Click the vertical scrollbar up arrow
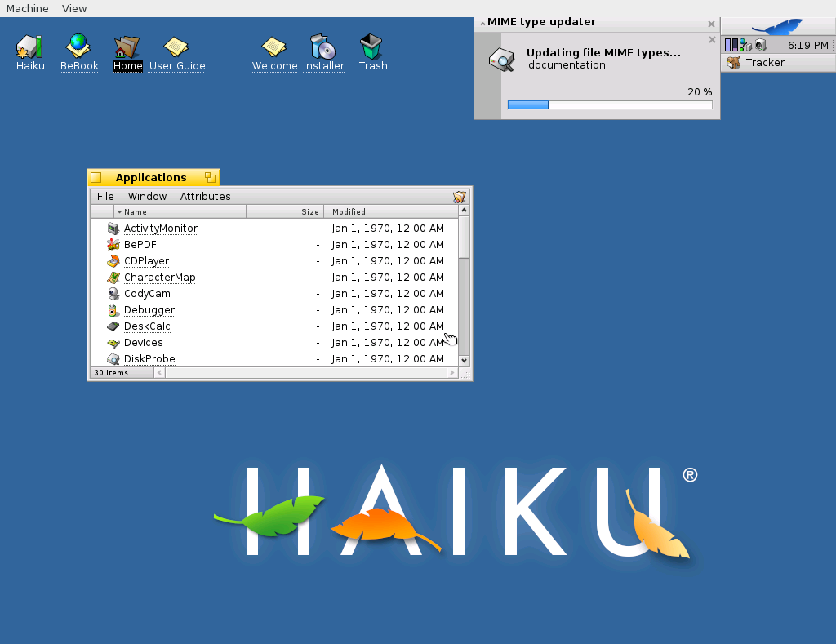The image size is (836, 644). 464,211
